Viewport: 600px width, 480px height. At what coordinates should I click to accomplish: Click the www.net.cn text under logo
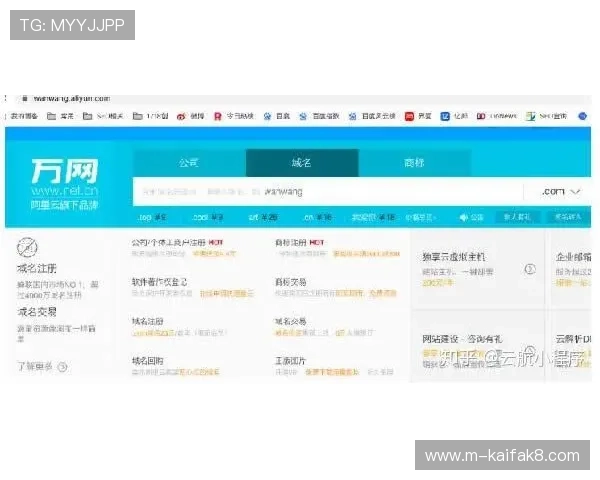(x=64, y=190)
